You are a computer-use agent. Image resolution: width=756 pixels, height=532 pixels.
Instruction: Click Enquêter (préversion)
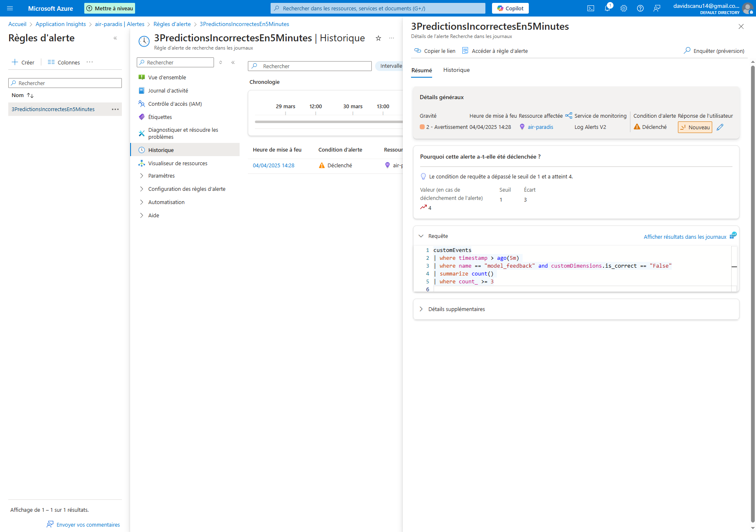pos(714,51)
